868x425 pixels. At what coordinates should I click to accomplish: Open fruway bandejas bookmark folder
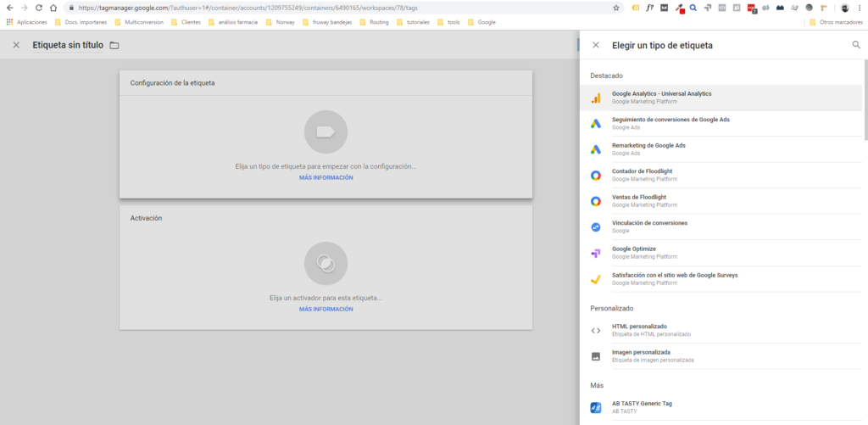coord(327,22)
